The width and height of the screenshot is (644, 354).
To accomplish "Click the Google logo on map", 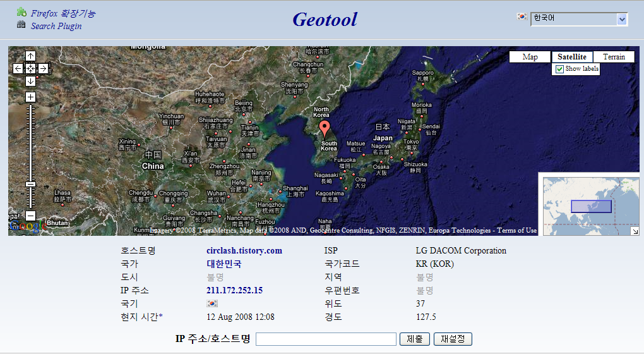I will 27,226.
